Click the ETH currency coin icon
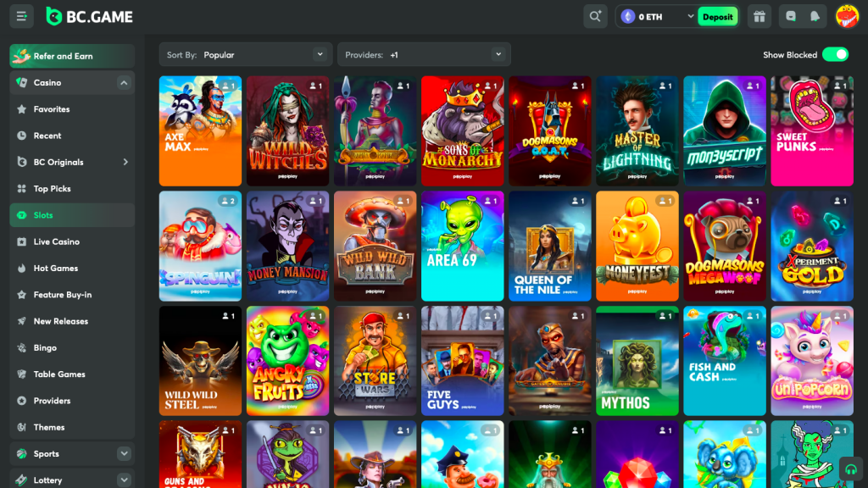Viewport: 868px width, 488px height. point(628,17)
